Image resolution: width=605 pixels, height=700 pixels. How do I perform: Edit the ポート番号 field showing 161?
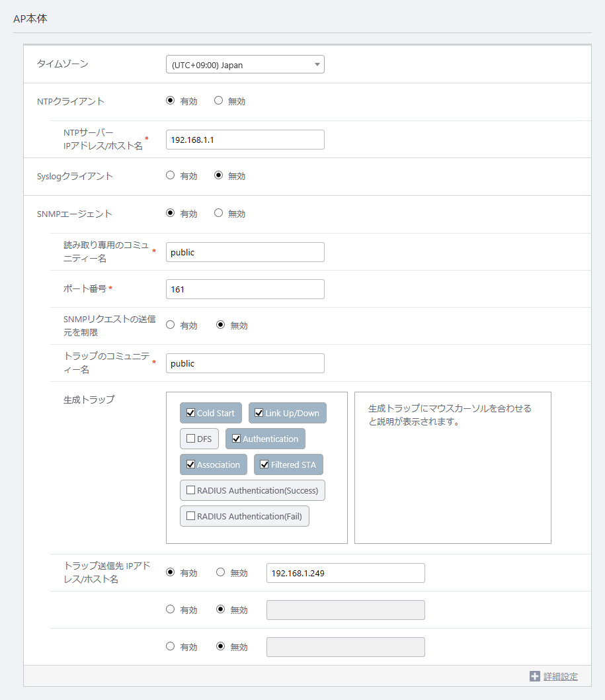(x=245, y=289)
